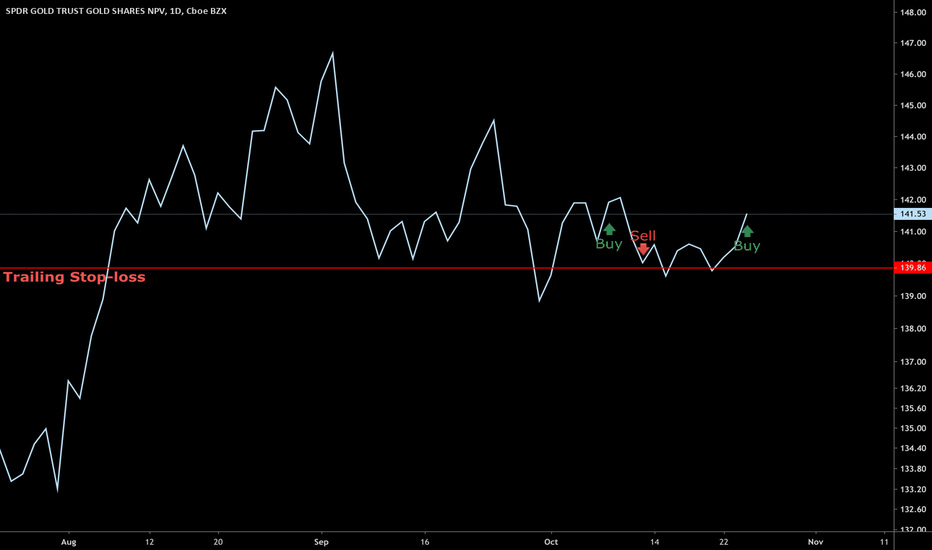932x550 pixels.
Task: Click the 147.00 price axis label
Action: point(913,43)
